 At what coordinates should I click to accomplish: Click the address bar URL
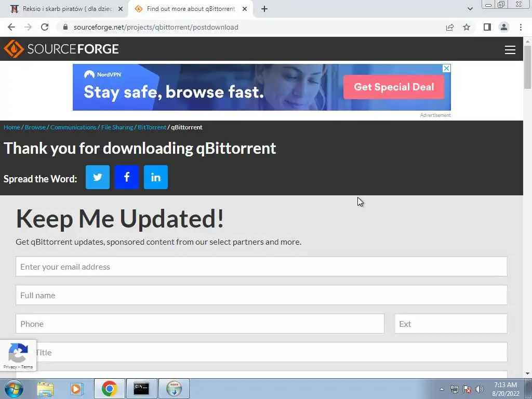coord(156,27)
